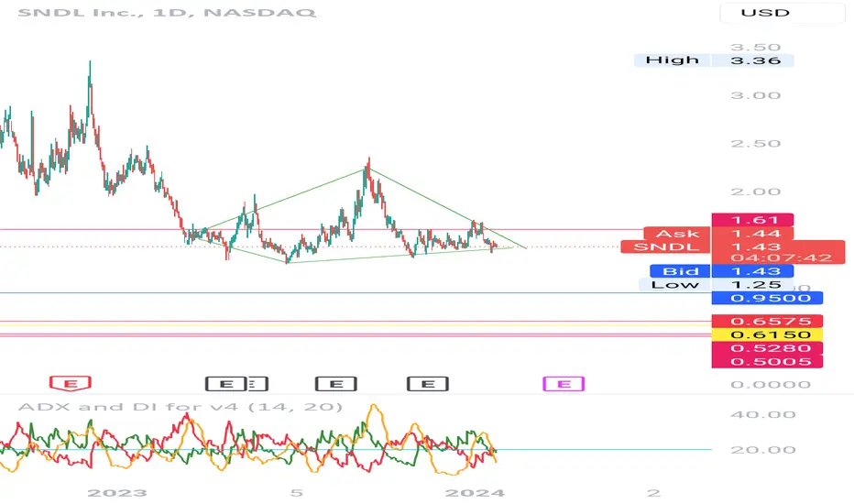Click the earnings E marker above label 5

pyautogui.click(x=336, y=384)
